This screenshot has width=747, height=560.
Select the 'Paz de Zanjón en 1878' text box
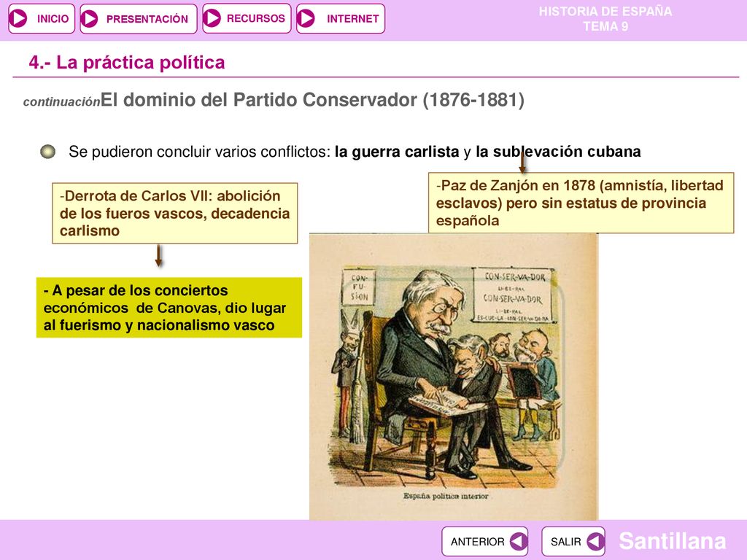581,203
